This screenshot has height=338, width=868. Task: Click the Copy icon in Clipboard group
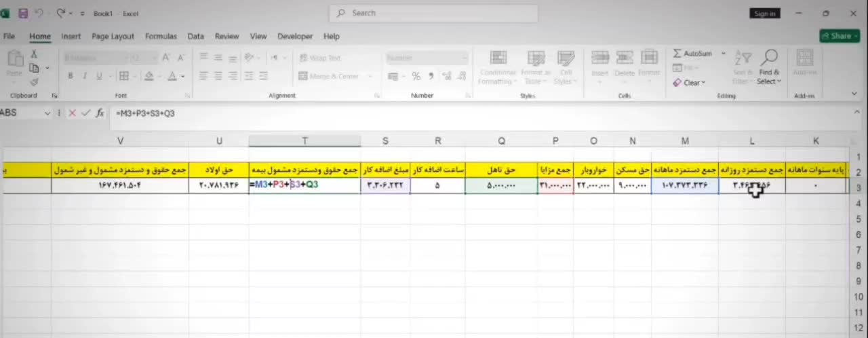(33, 68)
